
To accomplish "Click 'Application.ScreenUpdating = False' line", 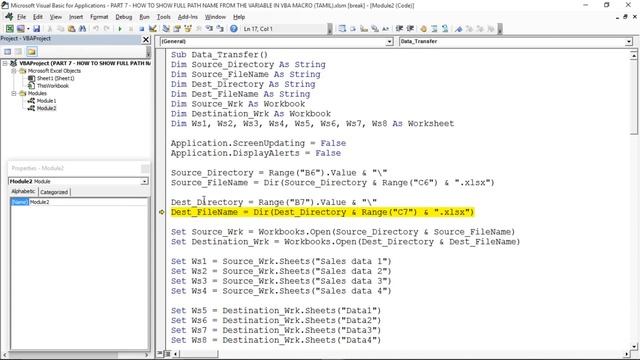I will click(258, 143).
